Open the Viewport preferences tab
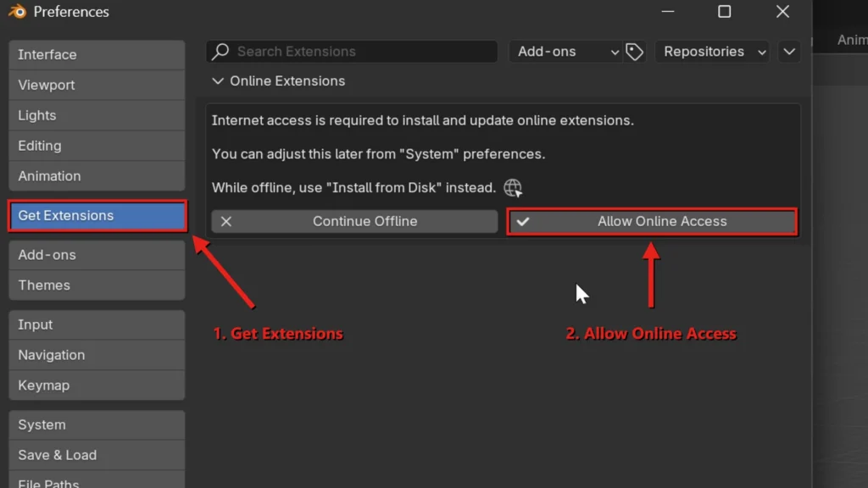868x488 pixels. pyautogui.click(x=97, y=86)
